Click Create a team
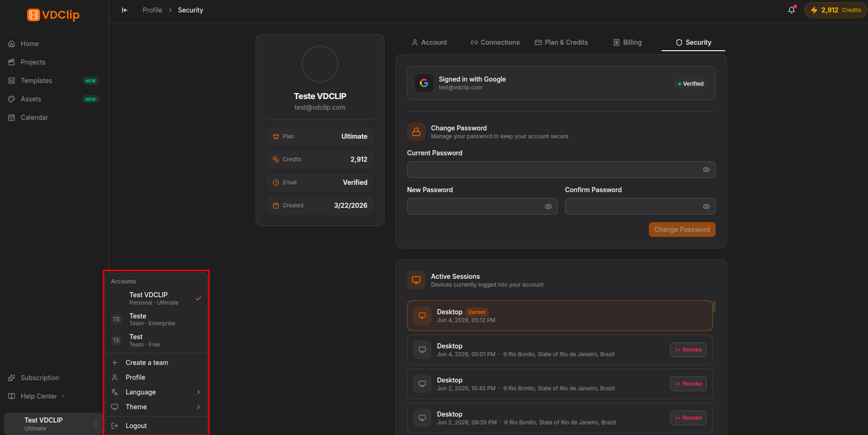The width and height of the screenshot is (868, 435). click(157, 363)
